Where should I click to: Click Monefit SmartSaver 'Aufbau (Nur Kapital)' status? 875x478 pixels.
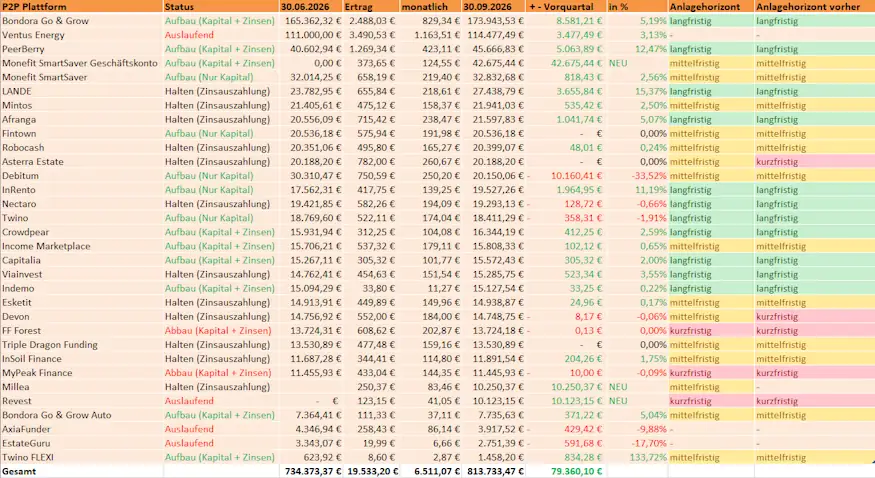tap(221, 77)
